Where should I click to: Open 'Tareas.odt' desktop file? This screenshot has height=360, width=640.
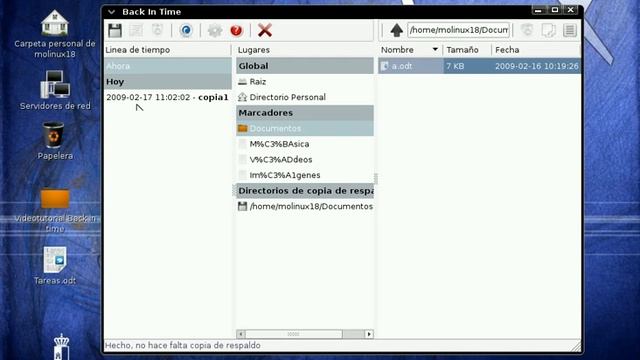pos(55,266)
